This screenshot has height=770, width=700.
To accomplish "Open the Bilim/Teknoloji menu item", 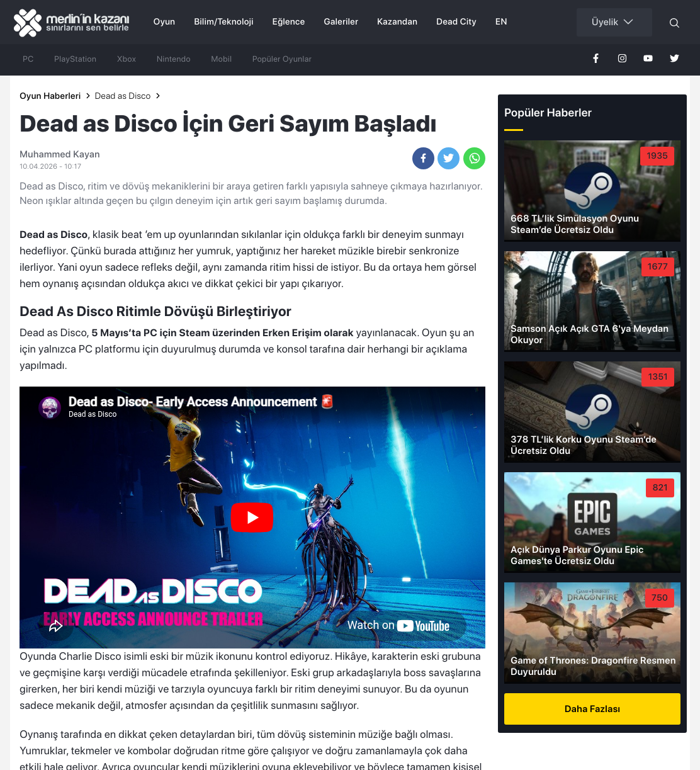I will [223, 21].
